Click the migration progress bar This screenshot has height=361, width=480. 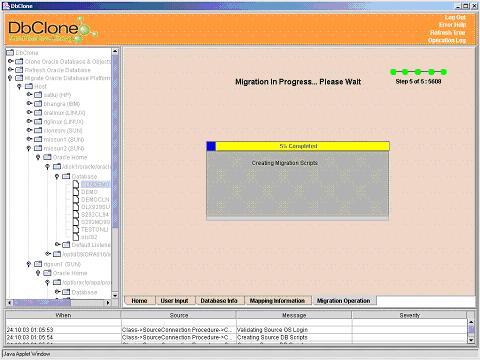point(298,146)
